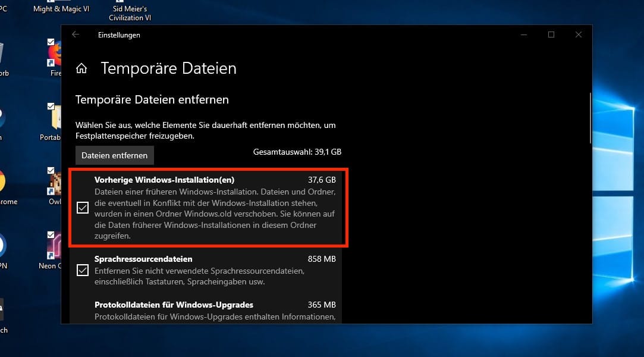Minimize the Einstellungen window
644x357 pixels.
coord(524,35)
